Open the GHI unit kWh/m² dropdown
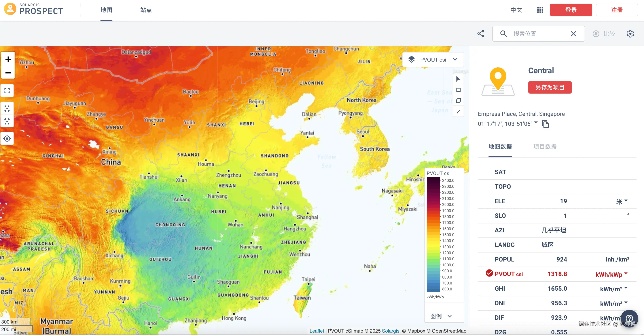Image resolution: width=644 pixels, height=335 pixels. tap(614, 289)
